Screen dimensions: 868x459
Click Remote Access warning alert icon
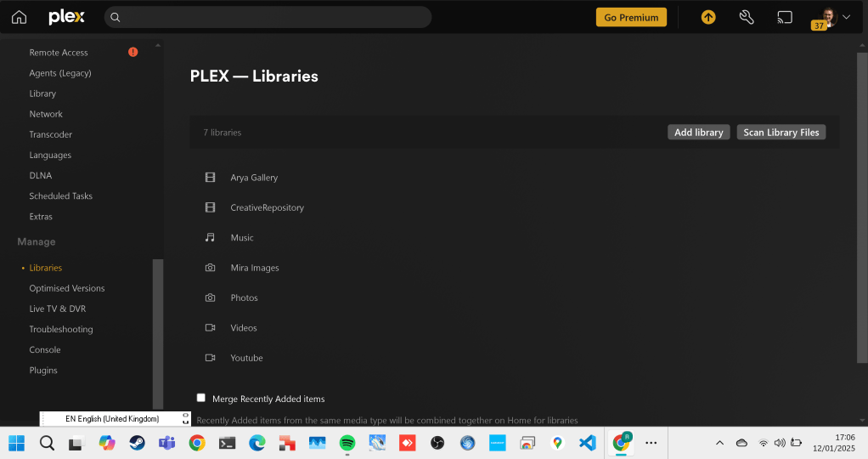tap(132, 52)
